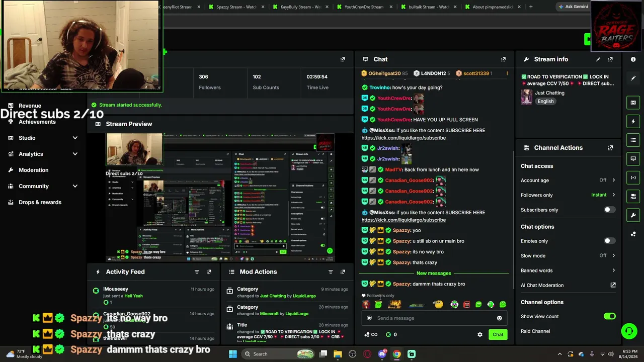Open a new browser tab
Viewport: 644px width, 362px height.
tap(531, 7)
